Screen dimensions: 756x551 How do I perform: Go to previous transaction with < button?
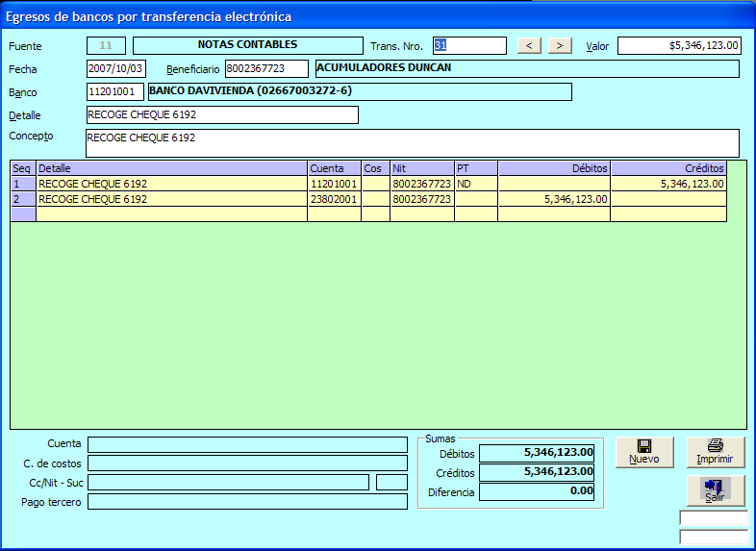tap(529, 46)
